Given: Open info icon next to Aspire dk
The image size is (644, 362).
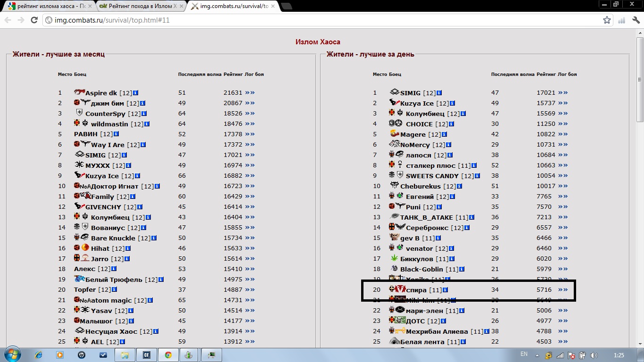Looking at the screenshot, I should (136, 93).
